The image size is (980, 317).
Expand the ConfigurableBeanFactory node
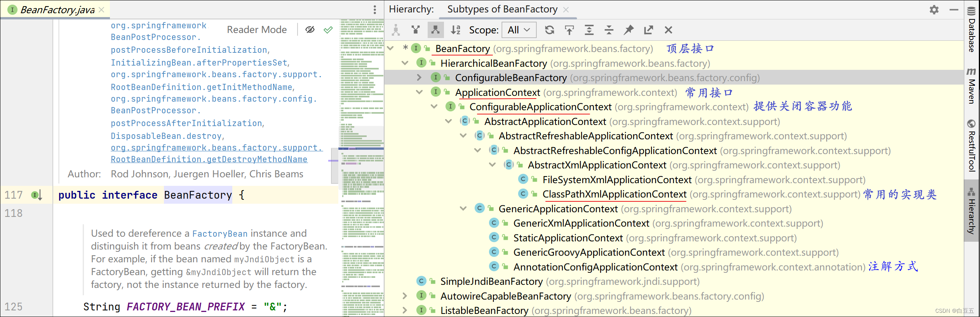pyautogui.click(x=419, y=78)
